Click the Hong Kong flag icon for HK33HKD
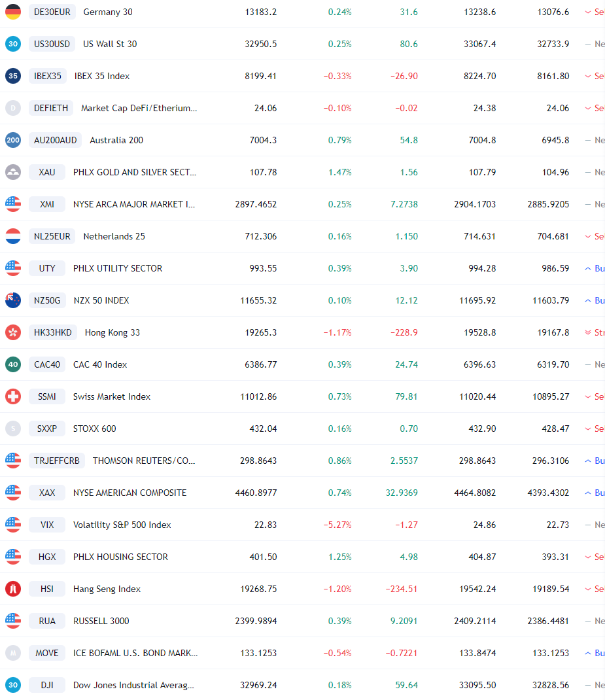Viewport: 605px width, 700px height. pyautogui.click(x=13, y=332)
